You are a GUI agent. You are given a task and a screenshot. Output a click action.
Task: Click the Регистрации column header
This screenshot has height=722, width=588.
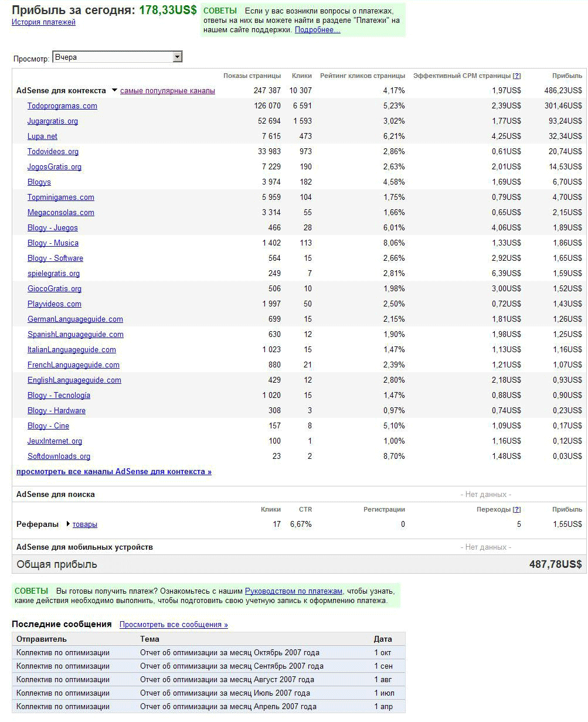pos(384,509)
